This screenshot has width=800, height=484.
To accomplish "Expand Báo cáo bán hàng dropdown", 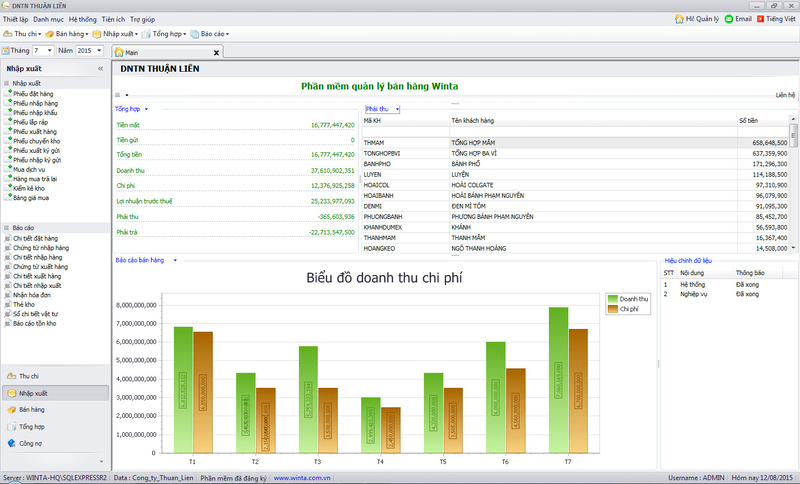I will pos(175,260).
